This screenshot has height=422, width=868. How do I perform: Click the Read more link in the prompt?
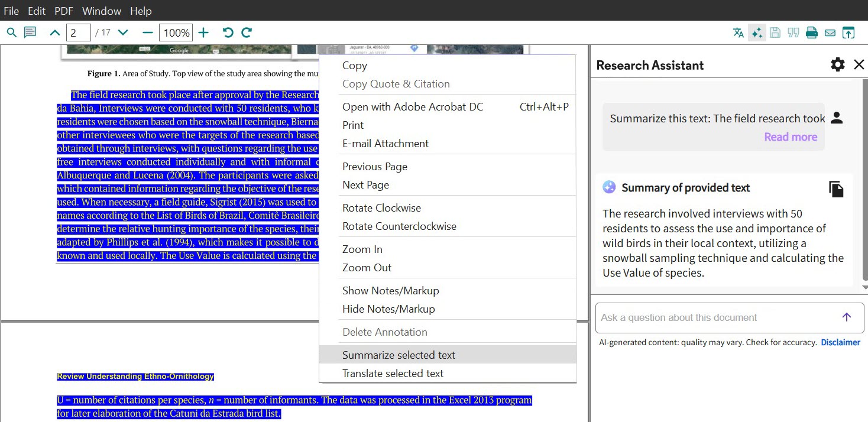coord(790,137)
